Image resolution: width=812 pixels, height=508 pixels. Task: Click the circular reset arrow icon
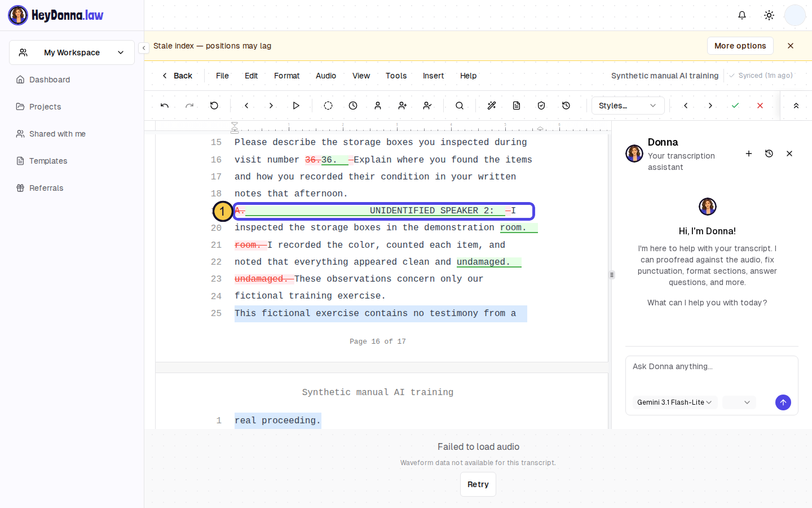[x=214, y=106]
